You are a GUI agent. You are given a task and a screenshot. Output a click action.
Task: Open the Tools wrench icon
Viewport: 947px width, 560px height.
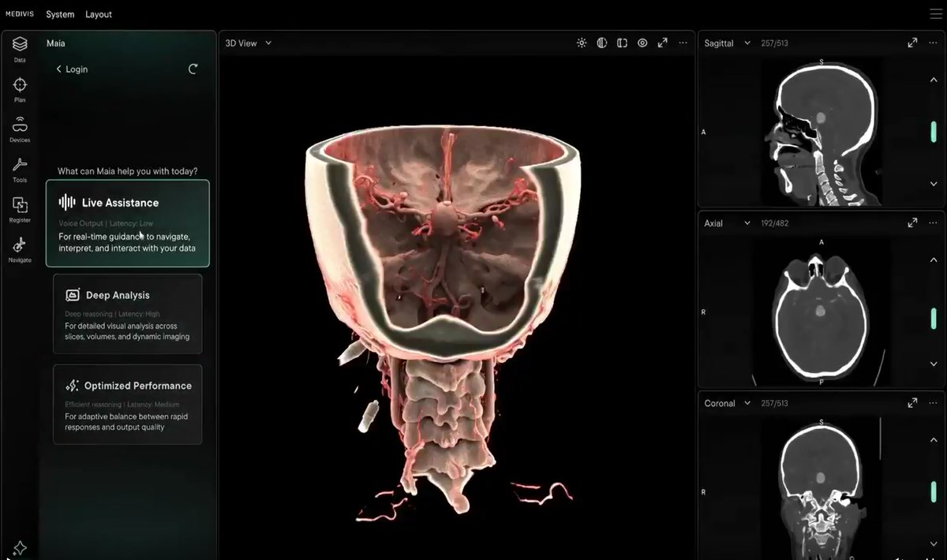[x=20, y=165]
